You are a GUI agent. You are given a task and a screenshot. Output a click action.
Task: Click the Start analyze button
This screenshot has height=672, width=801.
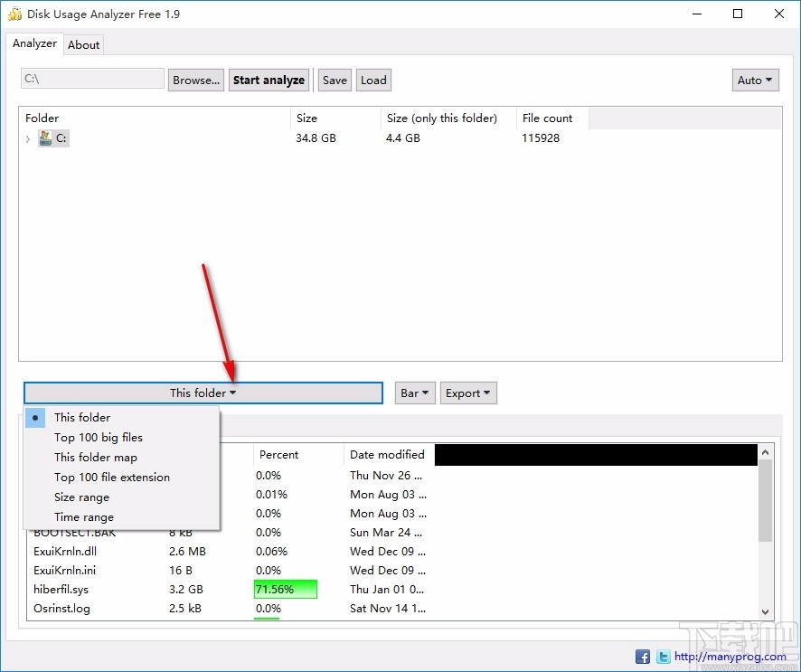coord(269,80)
